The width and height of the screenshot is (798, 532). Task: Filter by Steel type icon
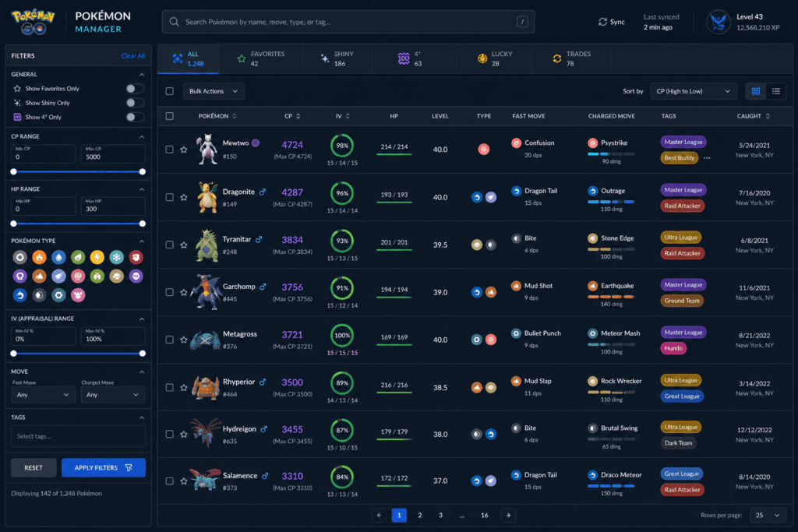[58, 295]
